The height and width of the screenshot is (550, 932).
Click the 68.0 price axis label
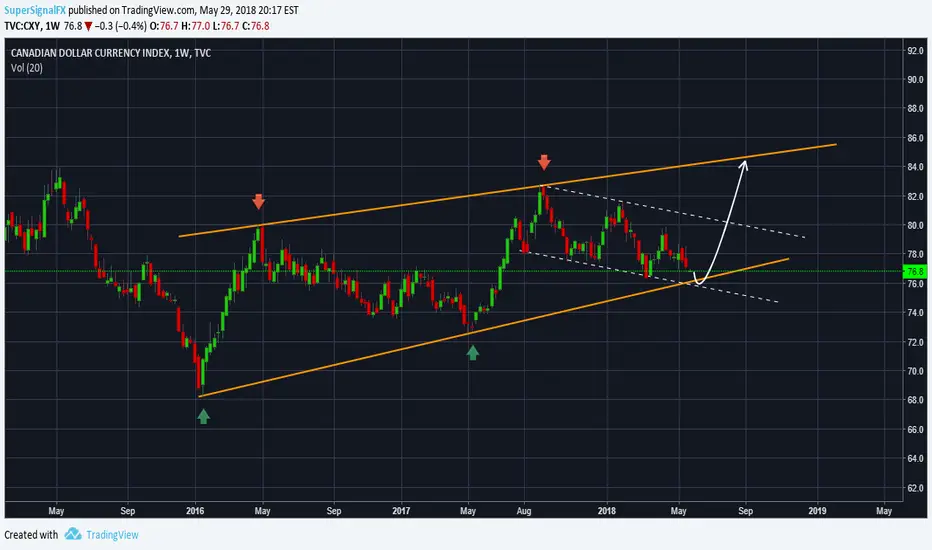click(915, 400)
